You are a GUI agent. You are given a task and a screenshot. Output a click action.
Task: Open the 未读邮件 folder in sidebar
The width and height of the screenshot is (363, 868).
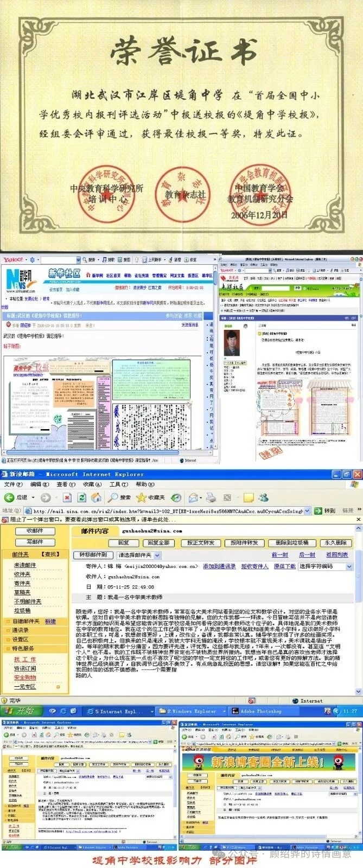click(25, 565)
